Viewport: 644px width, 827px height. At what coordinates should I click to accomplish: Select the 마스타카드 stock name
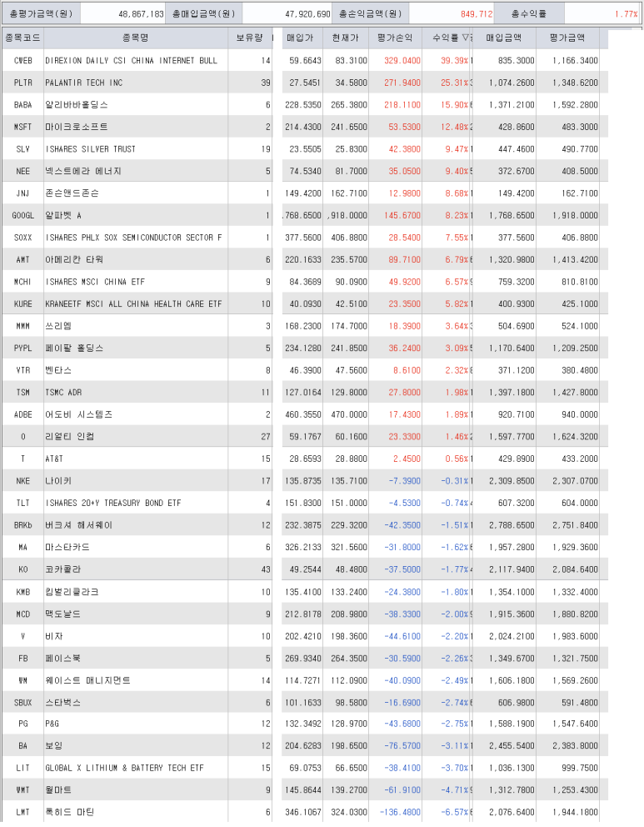click(67, 548)
